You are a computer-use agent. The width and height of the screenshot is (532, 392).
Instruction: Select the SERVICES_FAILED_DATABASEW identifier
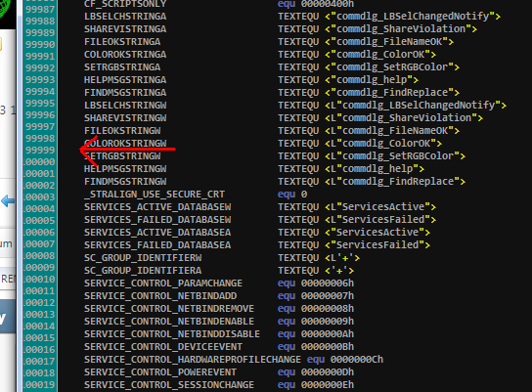(x=157, y=220)
